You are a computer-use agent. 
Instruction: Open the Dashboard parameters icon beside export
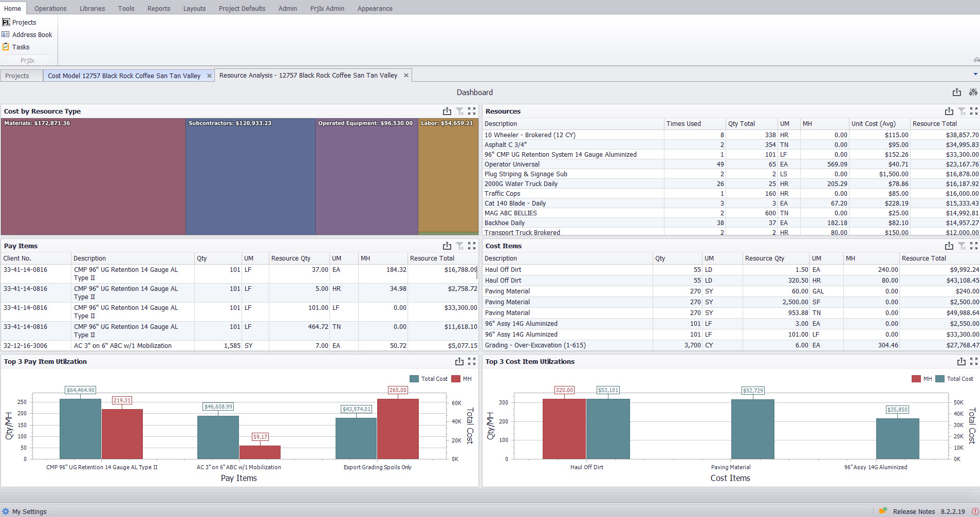click(973, 93)
